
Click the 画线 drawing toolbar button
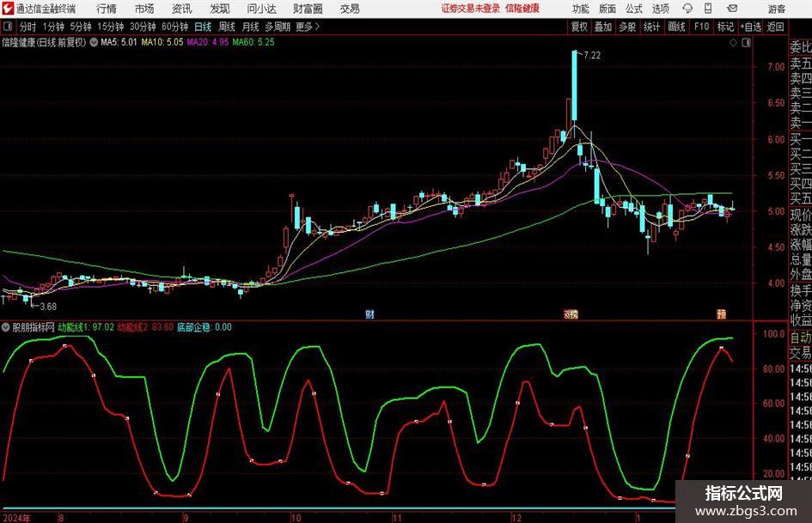(x=676, y=27)
